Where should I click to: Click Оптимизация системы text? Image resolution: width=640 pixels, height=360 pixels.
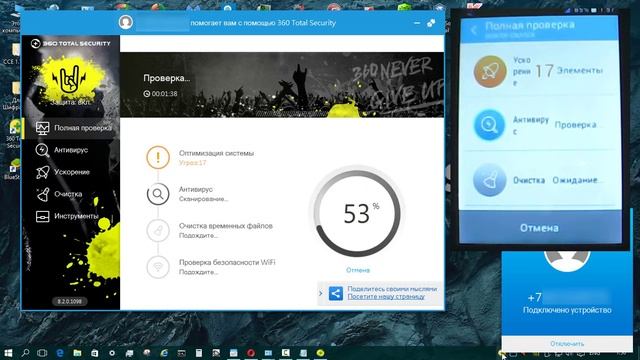click(x=216, y=153)
